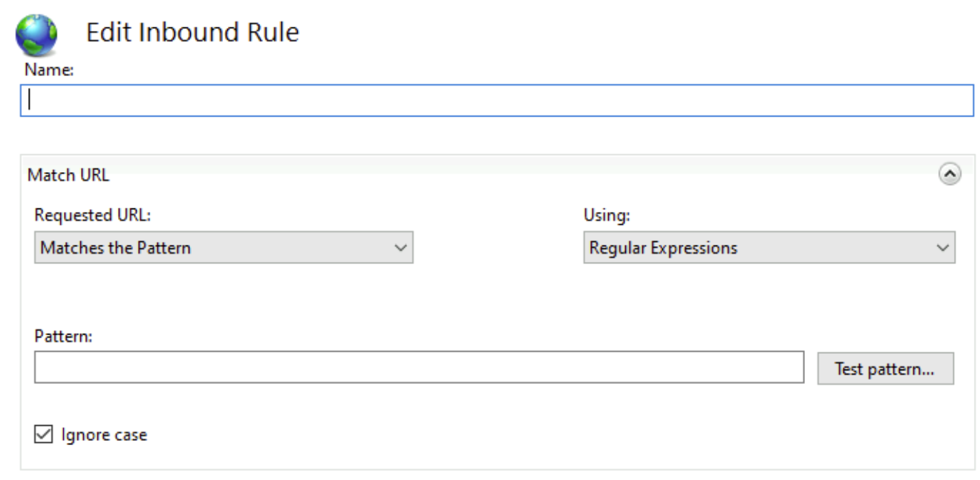Open the Using dropdown list
The width and height of the screenshot is (980, 480).
click(769, 248)
